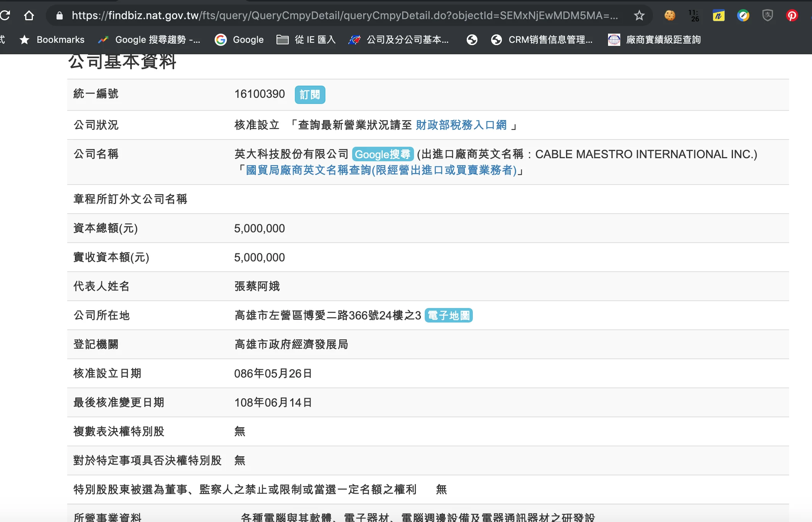812x522 pixels.
Task: Click the browser reload icon
Action: click(x=5, y=16)
